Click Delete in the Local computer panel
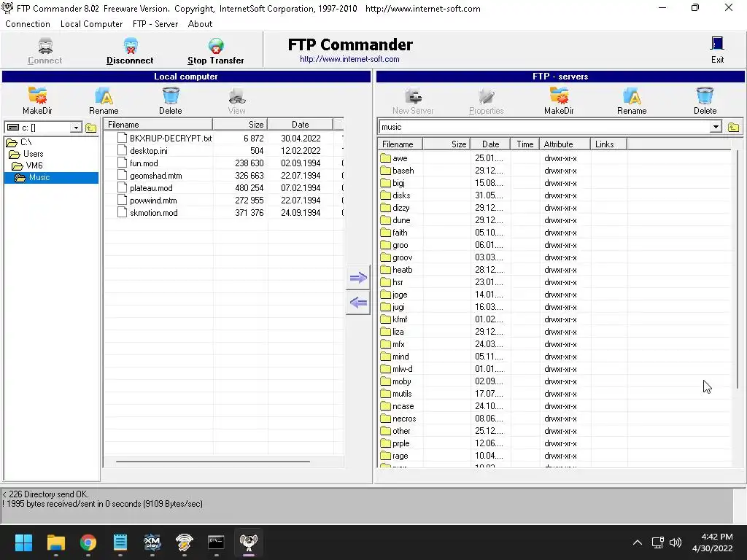747x560 pixels. click(x=171, y=101)
